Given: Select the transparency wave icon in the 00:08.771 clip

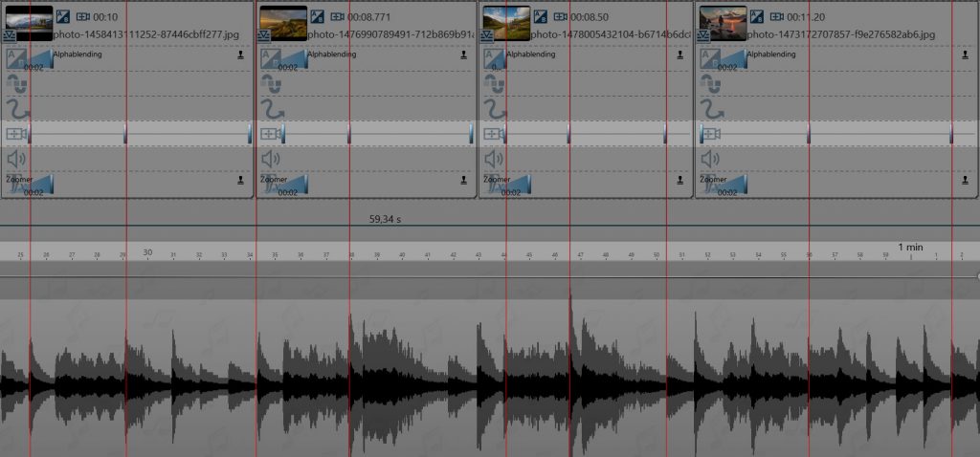Looking at the screenshot, I should click(x=271, y=84).
